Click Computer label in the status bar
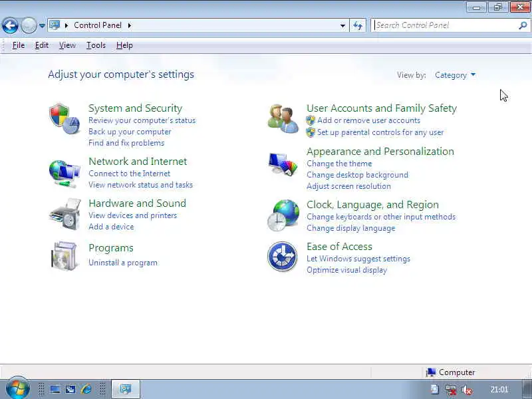Screen dimensions: 532x399 [x=457, y=372]
